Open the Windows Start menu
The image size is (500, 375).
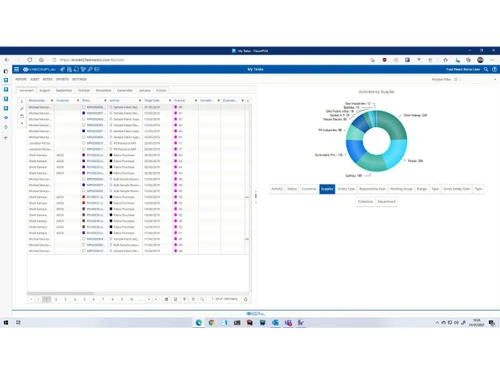[x=6, y=322]
